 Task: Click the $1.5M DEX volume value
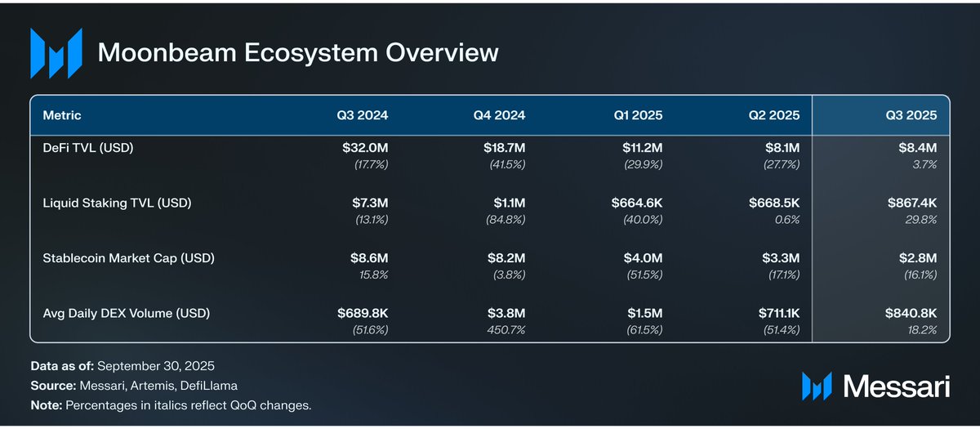pyautogui.click(x=644, y=312)
